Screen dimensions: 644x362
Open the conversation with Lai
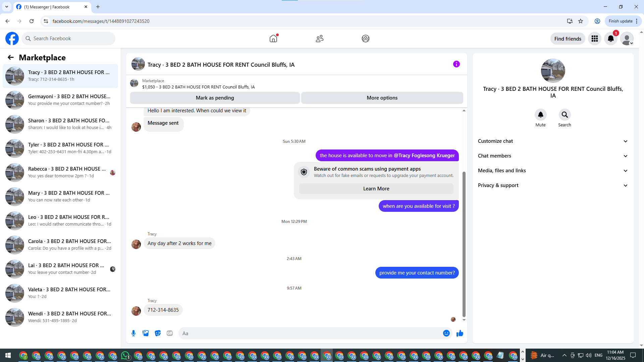(x=60, y=269)
